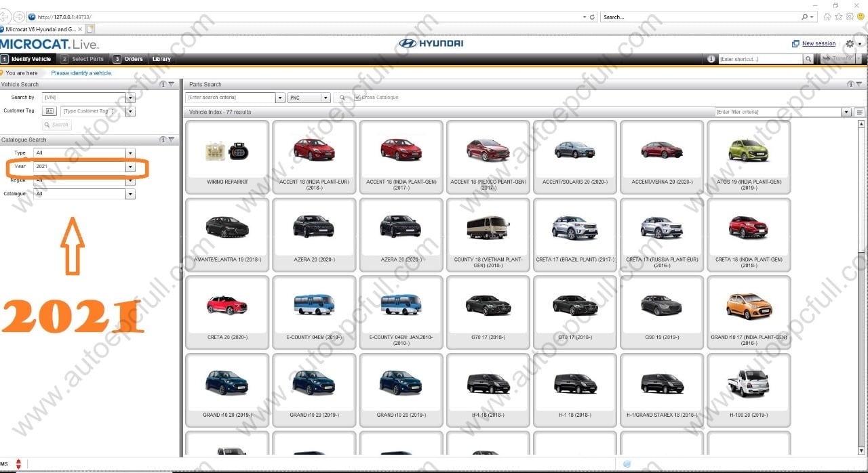Click the parts search magnifier button
868x473 pixels.
(342, 98)
